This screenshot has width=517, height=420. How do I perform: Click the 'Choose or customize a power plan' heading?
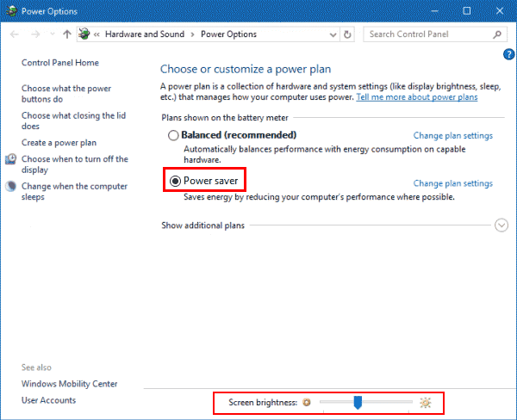click(246, 69)
